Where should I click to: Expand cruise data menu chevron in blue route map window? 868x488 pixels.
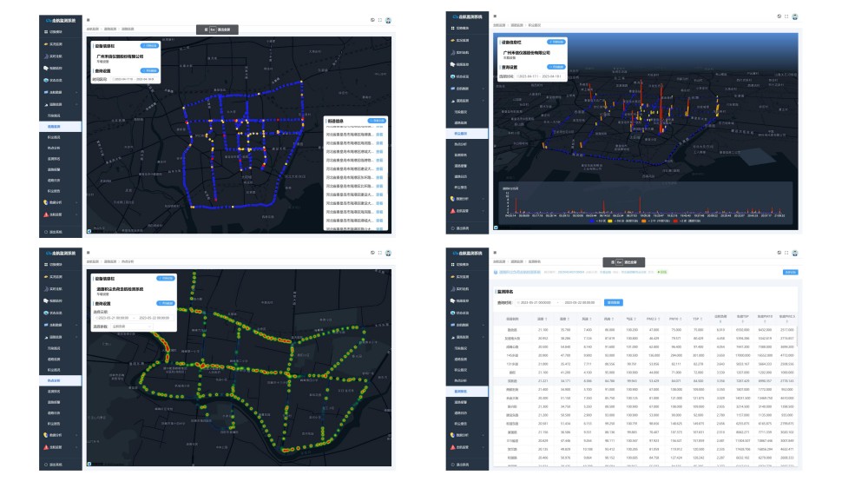click(77, 93)
